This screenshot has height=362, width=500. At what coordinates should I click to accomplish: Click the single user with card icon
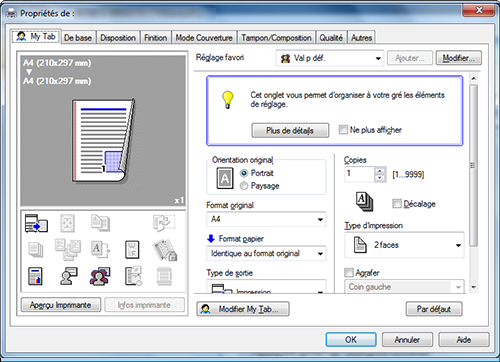[69, 276]
